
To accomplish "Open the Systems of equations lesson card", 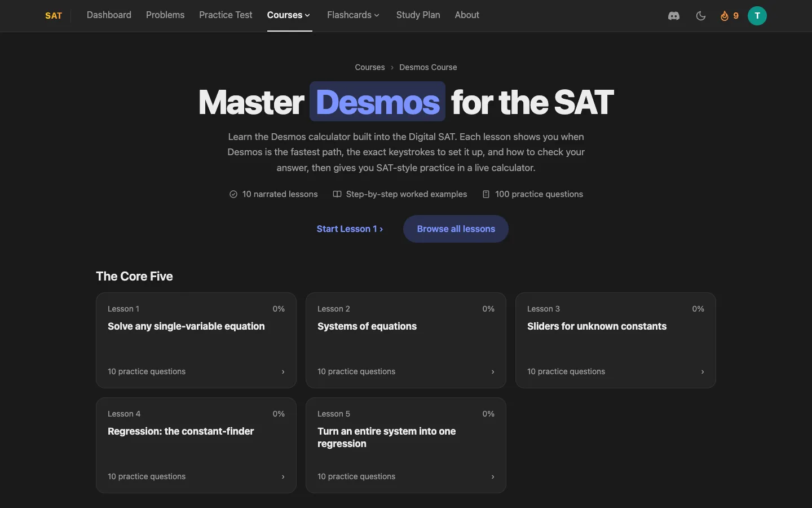I will coord(406,340).
